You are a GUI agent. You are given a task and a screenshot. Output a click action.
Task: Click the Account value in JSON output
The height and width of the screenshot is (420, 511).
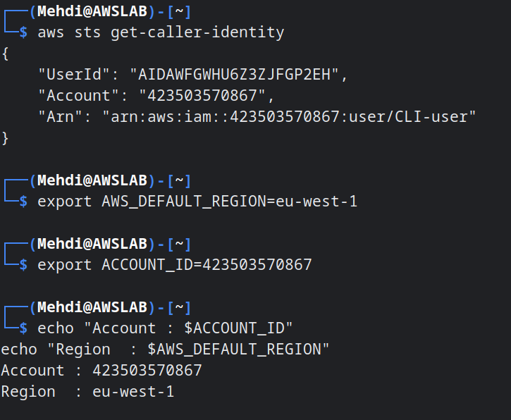point(202,95)
